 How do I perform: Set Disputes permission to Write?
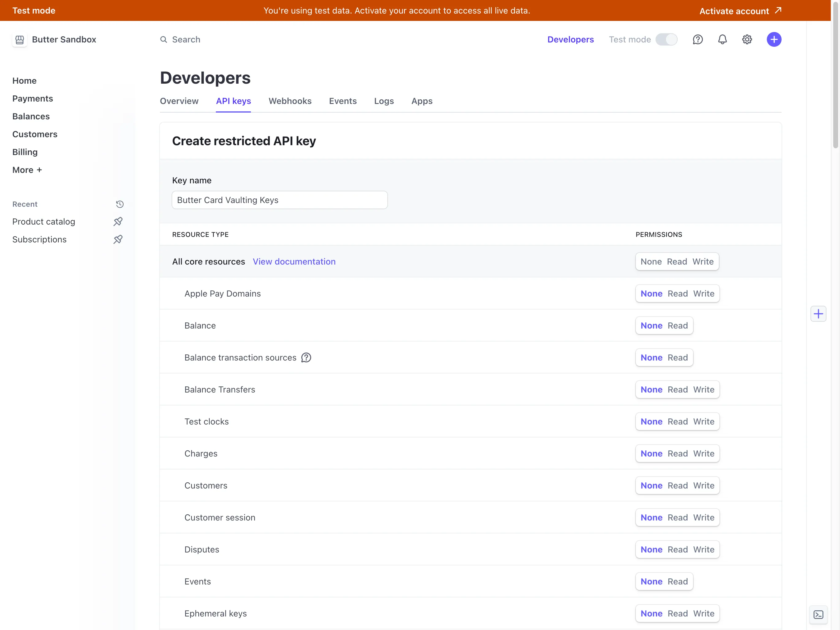click(x=704, y=549)
